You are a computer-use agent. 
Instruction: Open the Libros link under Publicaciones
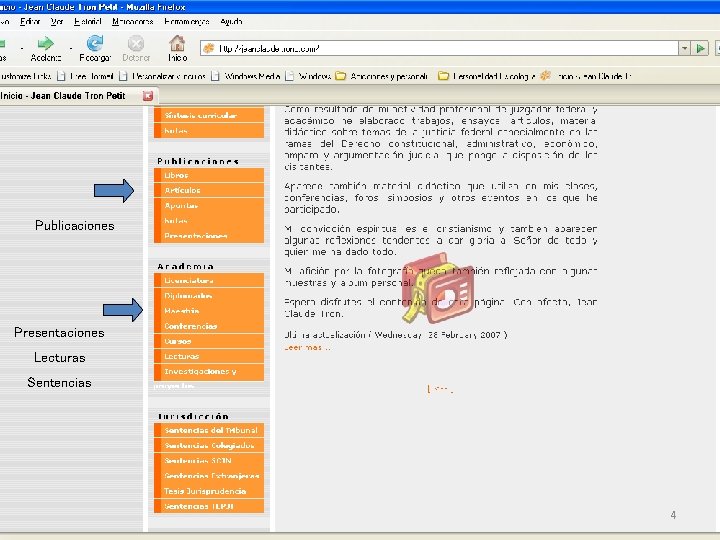click(x=209, y=175)
